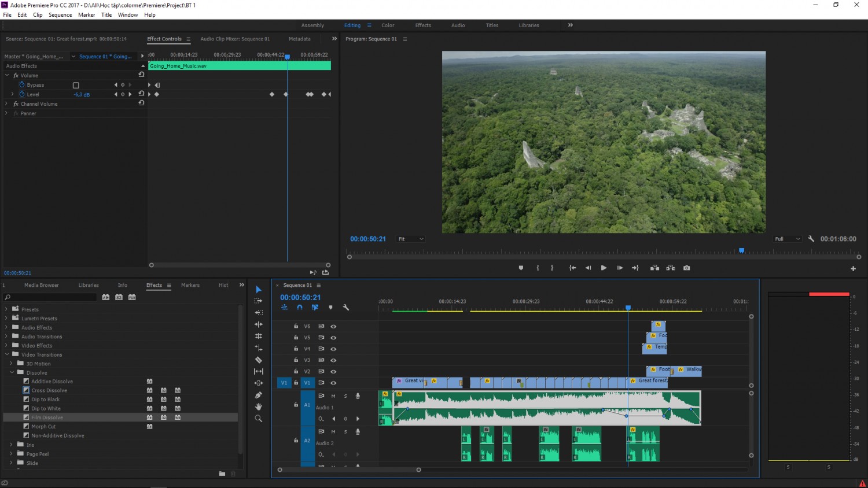Viewport: 868px width, 488px height.
Task: Toggle visibility of track V2
Action: [x=333, y=371]
